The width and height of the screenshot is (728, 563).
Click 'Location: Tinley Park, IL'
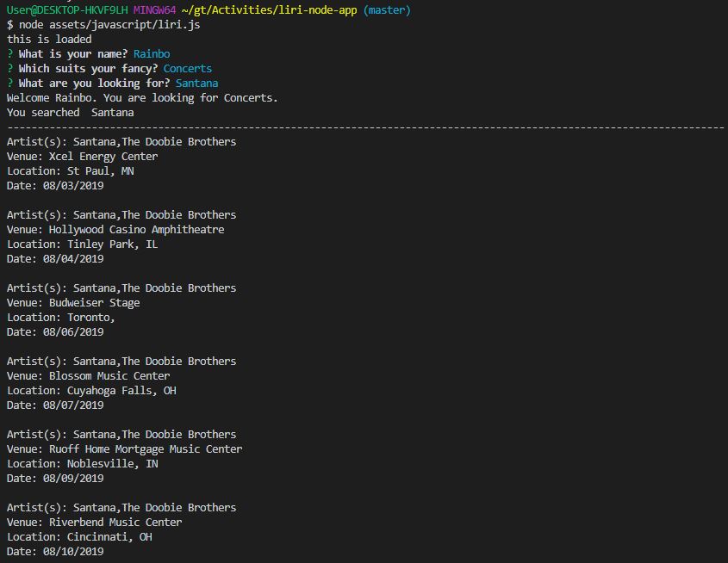(x=82, y=244)
